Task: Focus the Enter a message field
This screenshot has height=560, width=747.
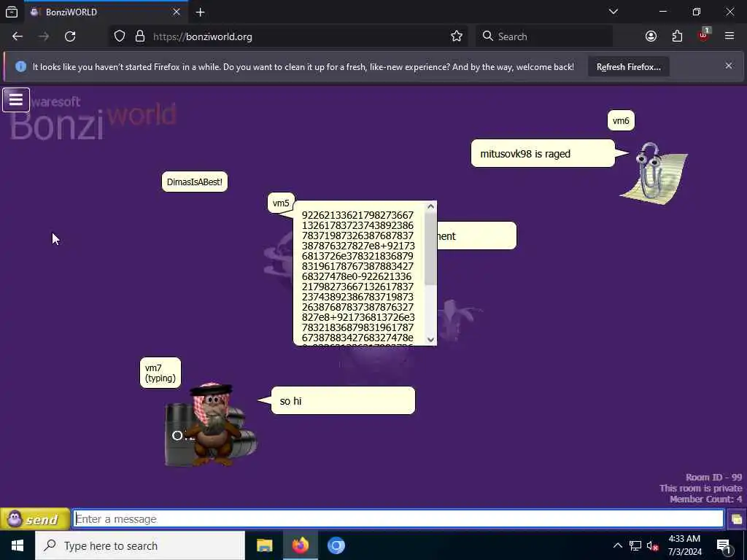Action: (x=398, y=518)
